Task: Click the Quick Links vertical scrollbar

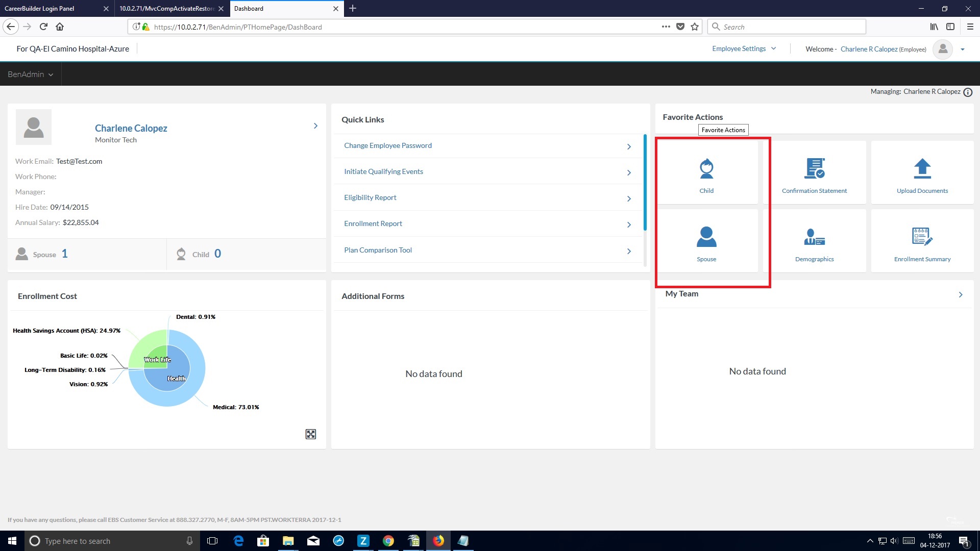Action: click(x=645, y=183)
